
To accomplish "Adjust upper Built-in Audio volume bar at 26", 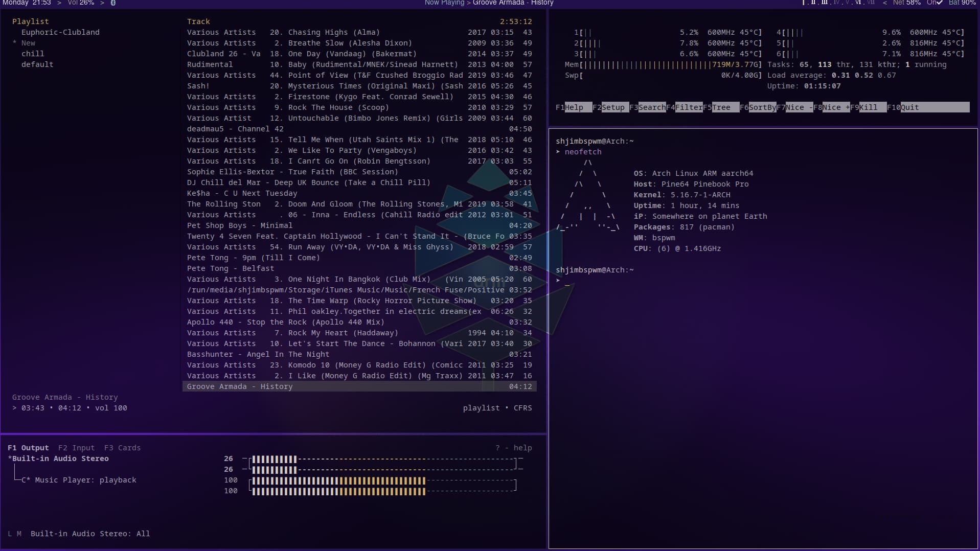I will (x=383, y=459).
